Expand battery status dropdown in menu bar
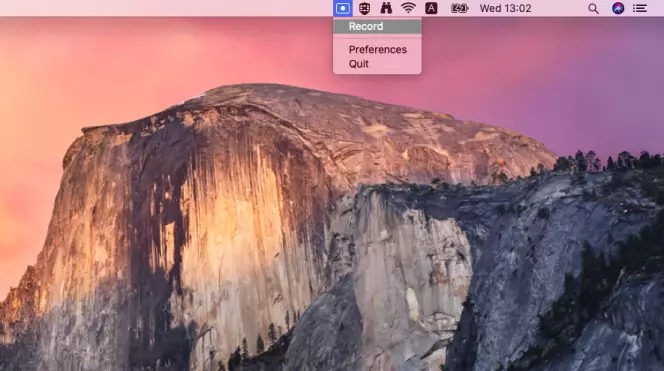 pos(459,8)
